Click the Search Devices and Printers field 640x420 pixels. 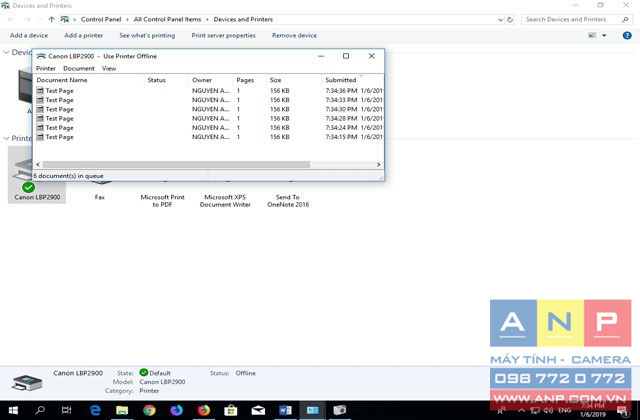pyautogui.click(x=571, y=20)
